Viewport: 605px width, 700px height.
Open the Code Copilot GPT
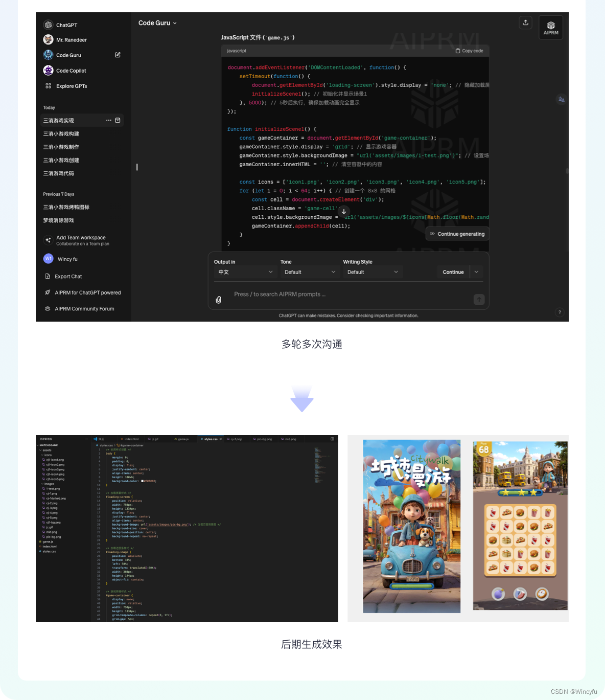pyautogui.click(x=65, y=71)
